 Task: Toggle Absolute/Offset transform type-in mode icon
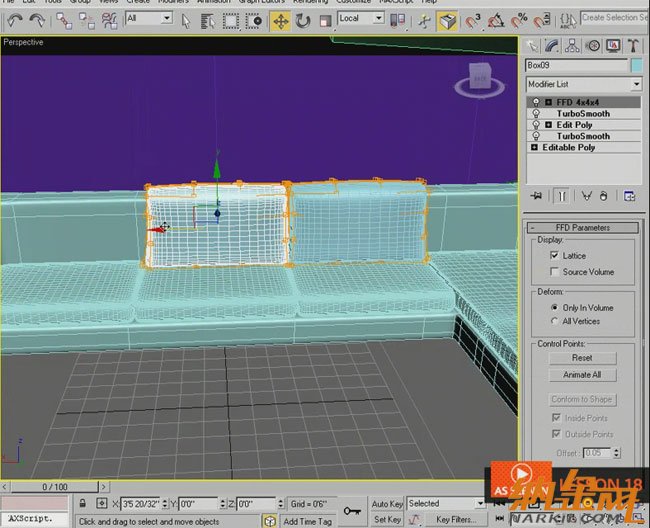pyautogui.click(x=102, y=503)
